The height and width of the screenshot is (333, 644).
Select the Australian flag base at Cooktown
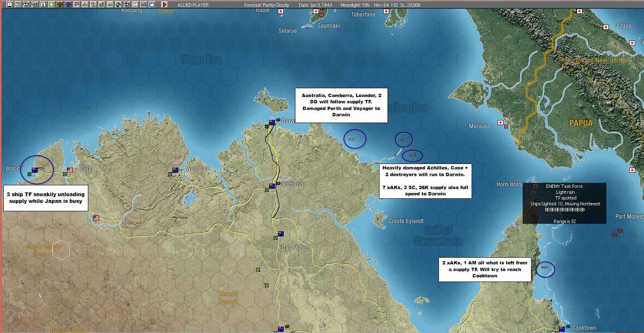[x=562, y=329]
